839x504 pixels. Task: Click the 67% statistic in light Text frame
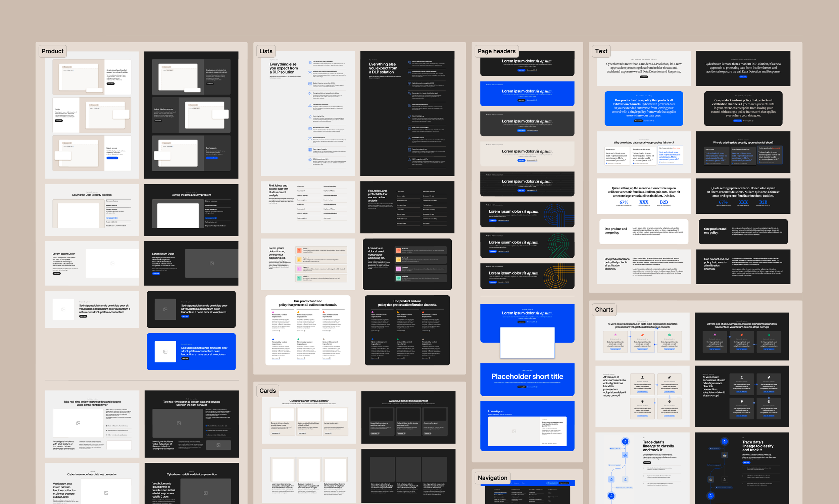tap(624, 202)
